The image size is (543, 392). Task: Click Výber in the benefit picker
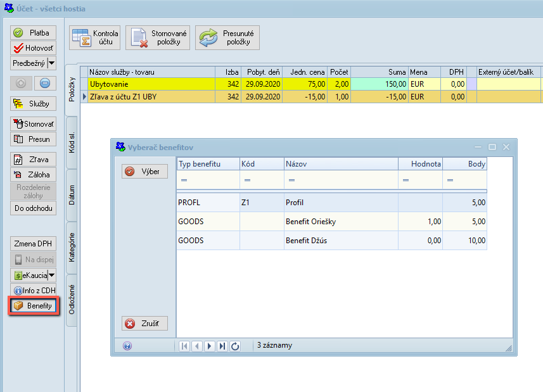[144, 172]
